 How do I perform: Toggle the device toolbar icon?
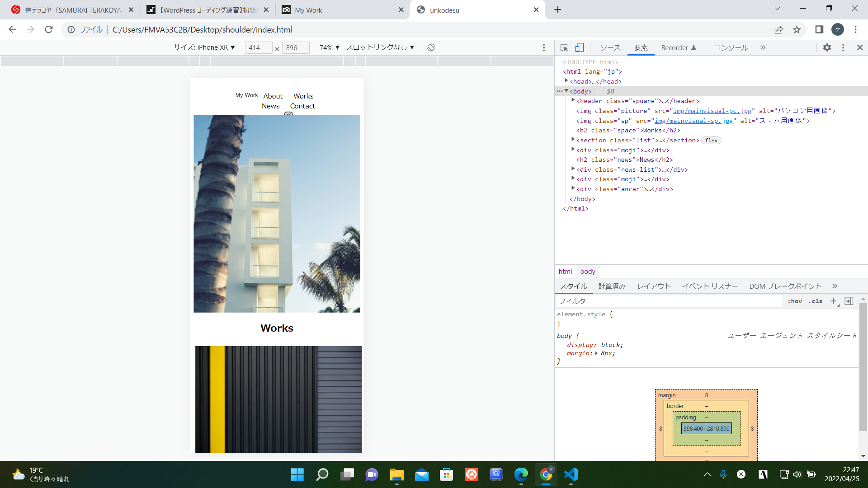pos(579,47)
